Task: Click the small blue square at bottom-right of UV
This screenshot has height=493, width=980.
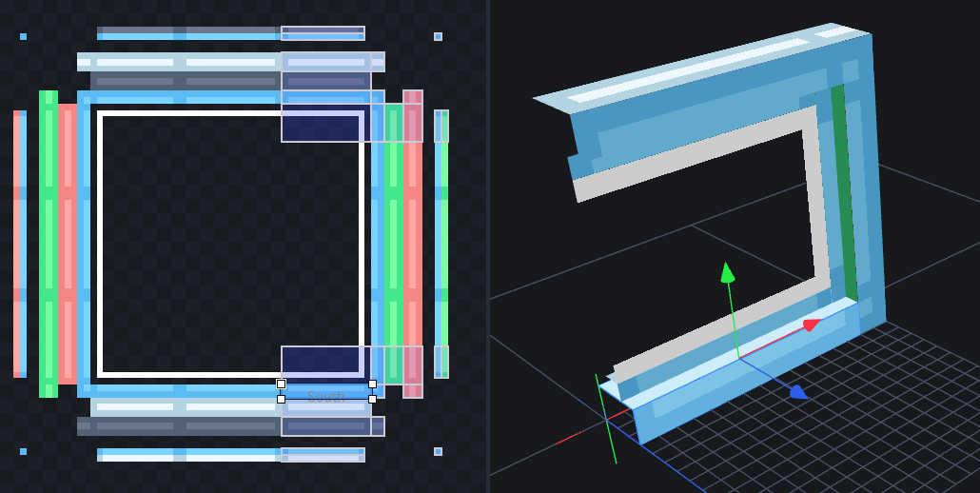Action: [438, 451]
